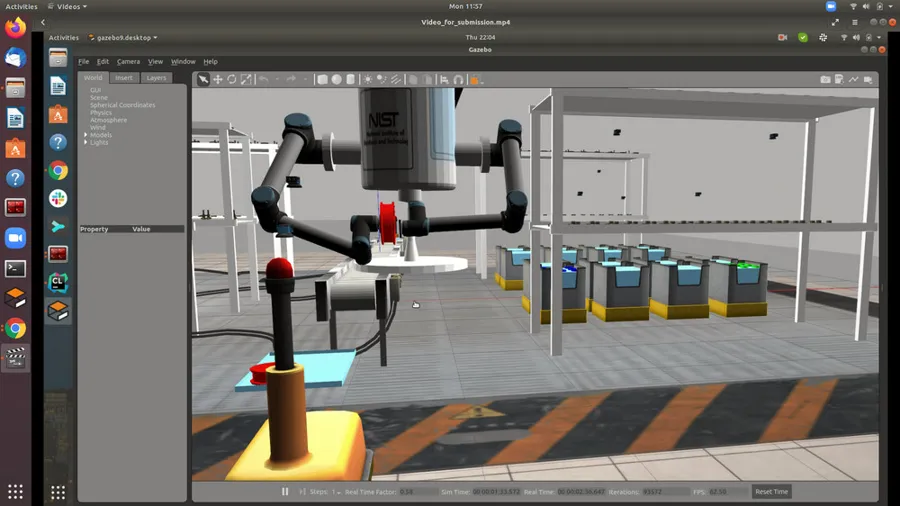This screenshot has width=900, height=506.
Task: Select Physics in the World tree
Action: [x=101, y=112]
